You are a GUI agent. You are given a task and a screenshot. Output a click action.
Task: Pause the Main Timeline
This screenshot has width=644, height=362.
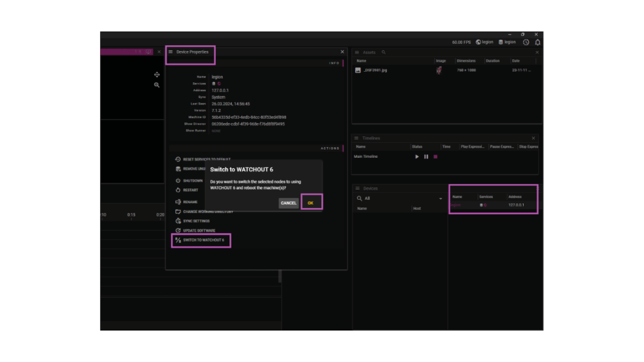pos(426,157)
